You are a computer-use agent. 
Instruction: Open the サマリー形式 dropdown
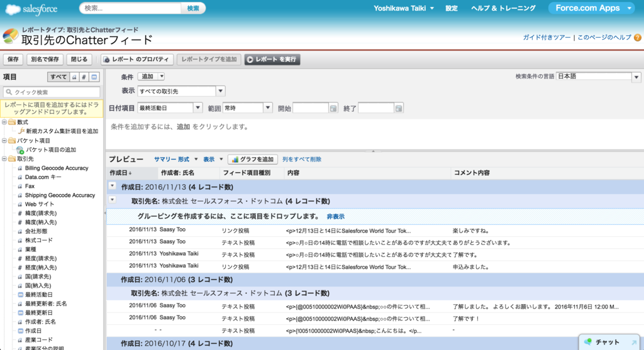176,159
